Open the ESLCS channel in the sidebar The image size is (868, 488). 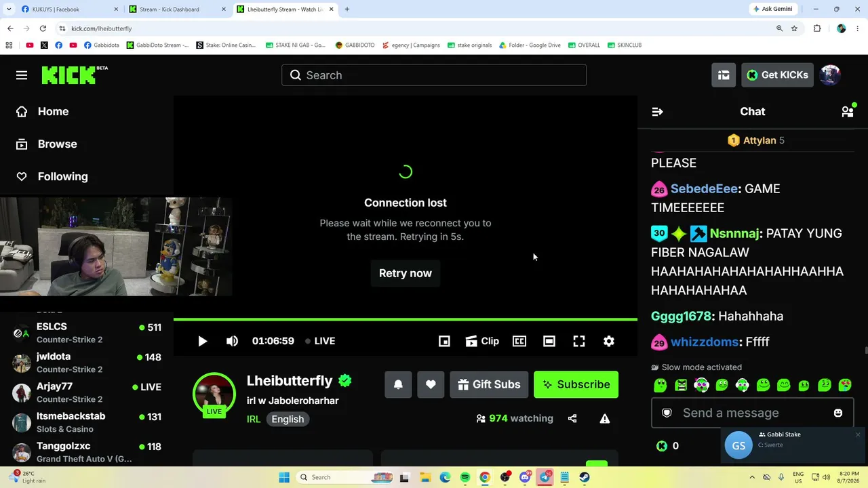point(87,333)
